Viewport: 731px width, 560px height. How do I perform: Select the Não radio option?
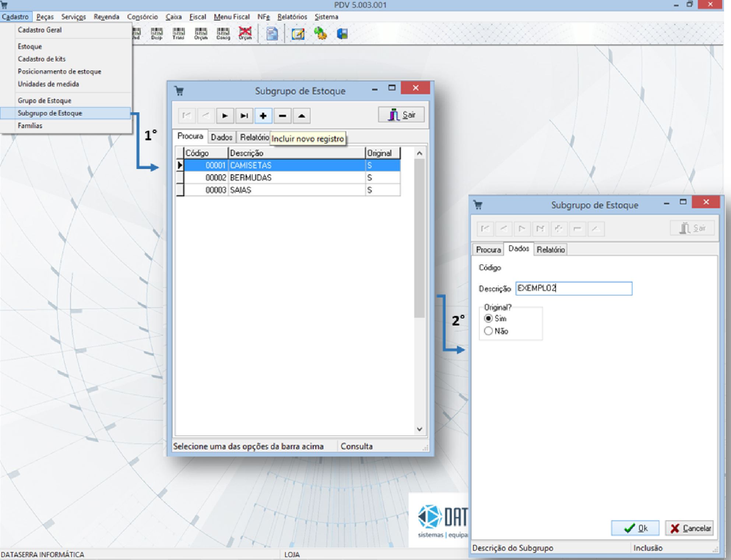(488, 331)
